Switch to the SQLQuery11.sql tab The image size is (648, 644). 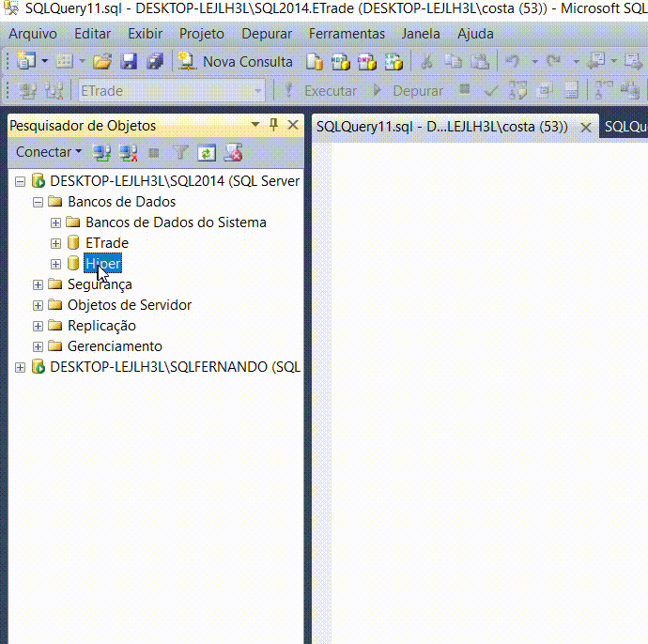442,127
